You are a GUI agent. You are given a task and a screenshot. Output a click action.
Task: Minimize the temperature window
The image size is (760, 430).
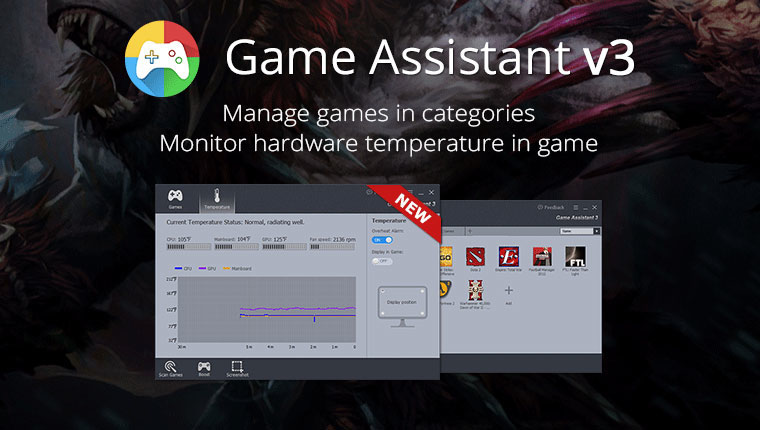[x=421, y=193]
